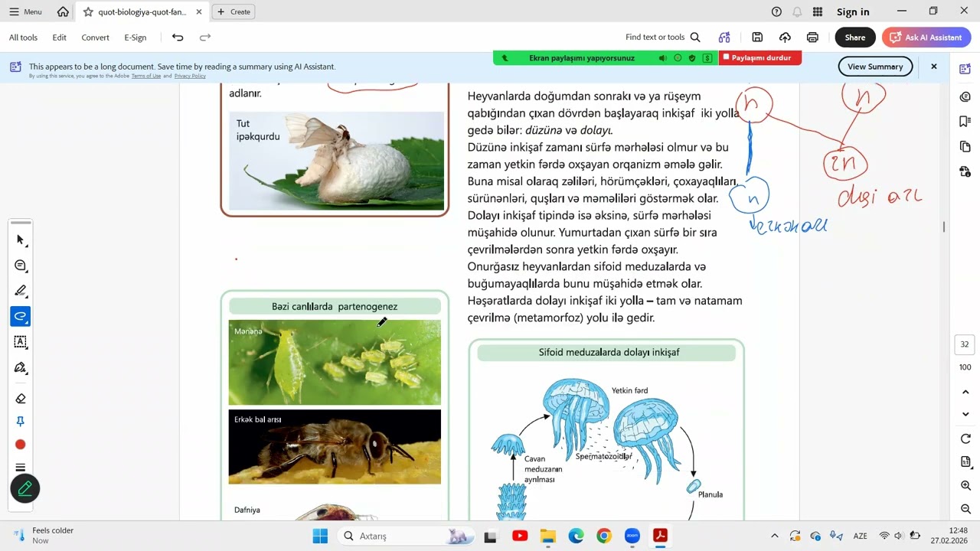
Task: Zoom in on the document
Action: 965,486
